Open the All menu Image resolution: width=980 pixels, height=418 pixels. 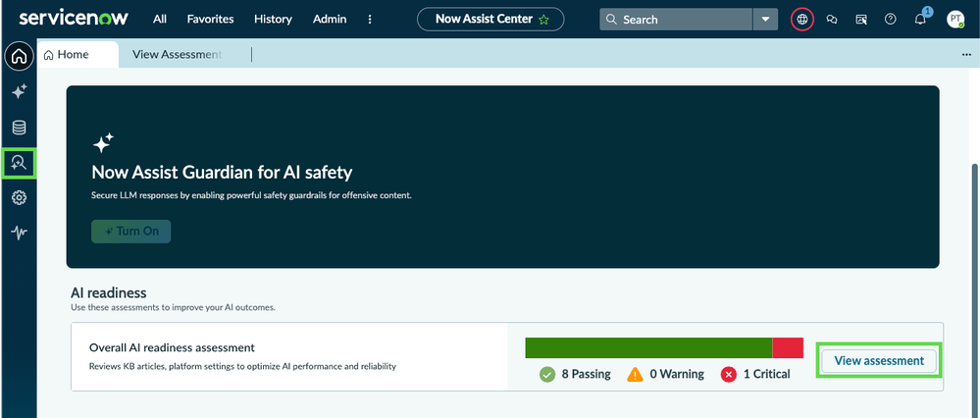click(160, 20)
